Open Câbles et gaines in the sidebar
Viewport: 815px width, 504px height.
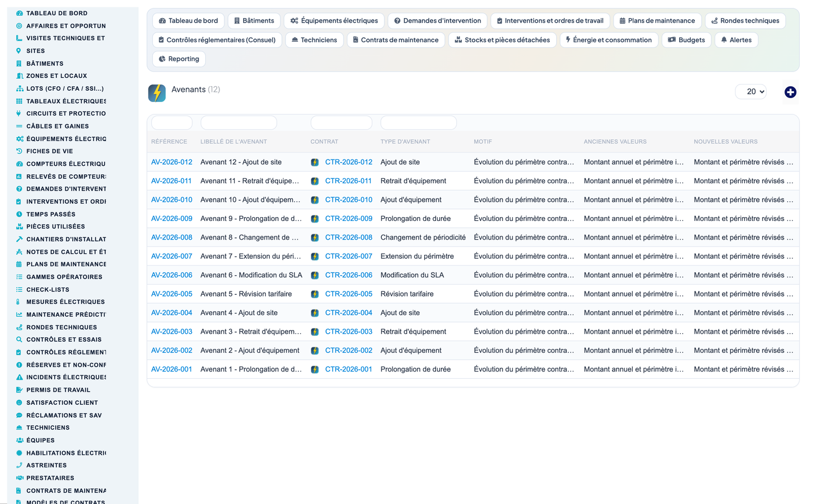click(58, 126)
